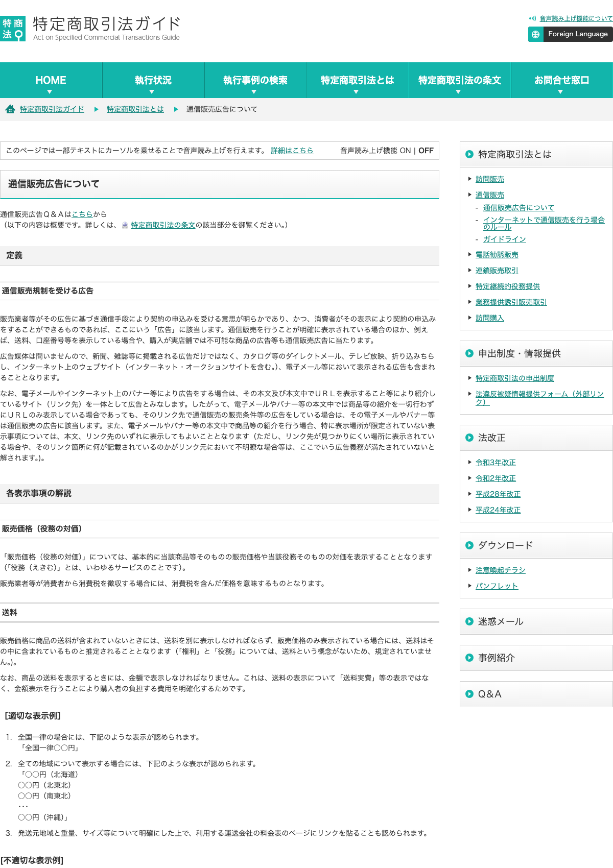Screen dimensions: 613x868
Task: Open the 事例紹介 sidebar section
Action: tap(536, 658)
